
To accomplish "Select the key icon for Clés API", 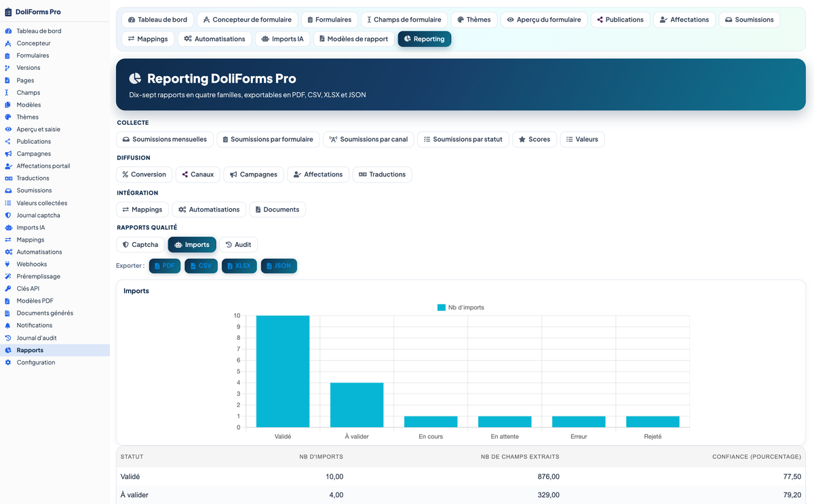I will point(8,289).
